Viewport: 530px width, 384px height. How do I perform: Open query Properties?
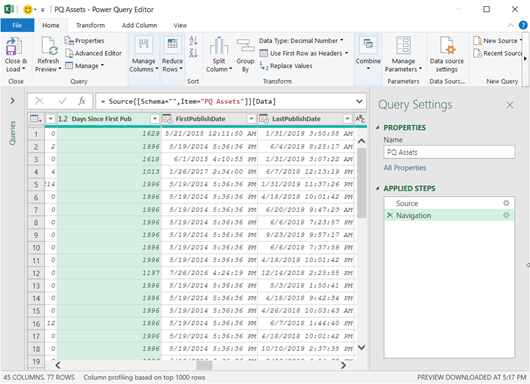tap(85, 41)
